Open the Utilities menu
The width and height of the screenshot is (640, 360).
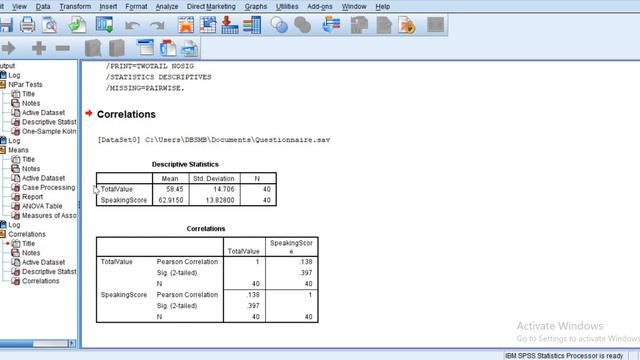287,7
